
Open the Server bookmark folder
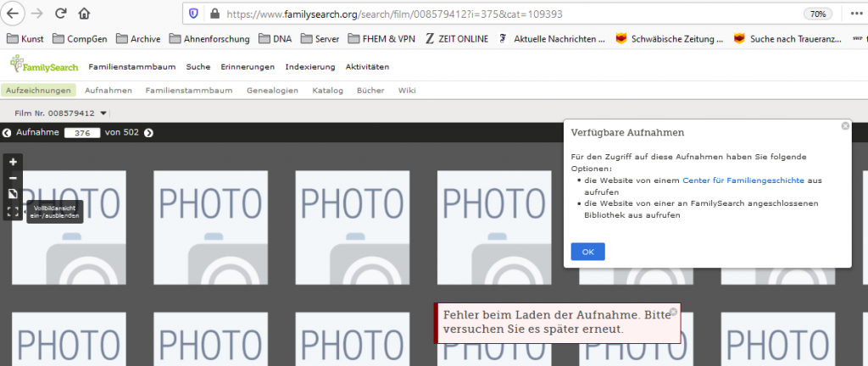(x=320, y=39)
